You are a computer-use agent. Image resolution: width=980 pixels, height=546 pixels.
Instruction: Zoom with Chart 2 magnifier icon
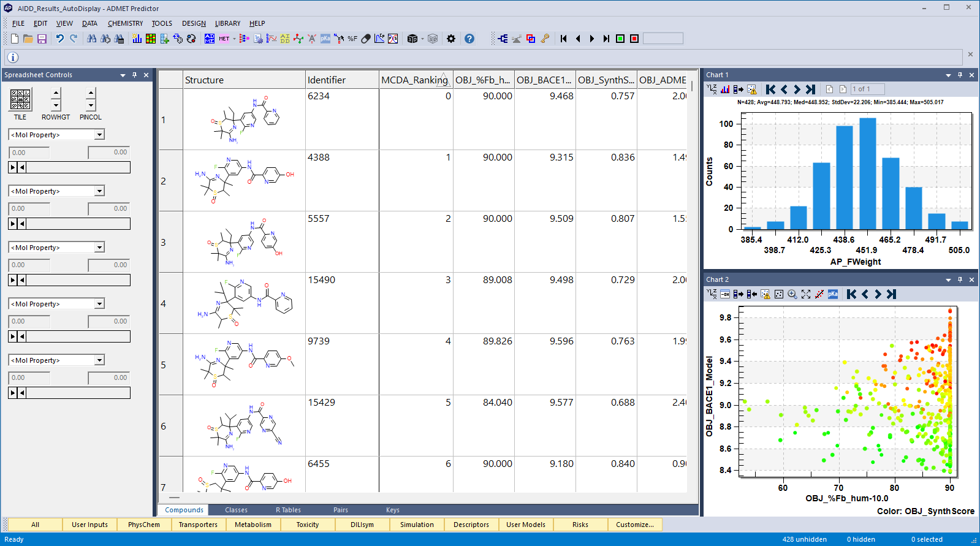tap(792, 294)
